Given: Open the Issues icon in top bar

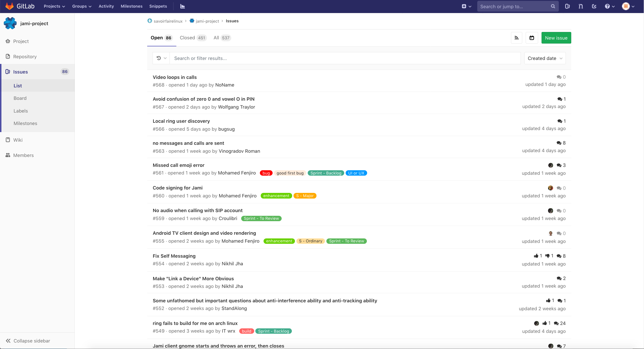Looking at the screenshot, I should point(567,6).
